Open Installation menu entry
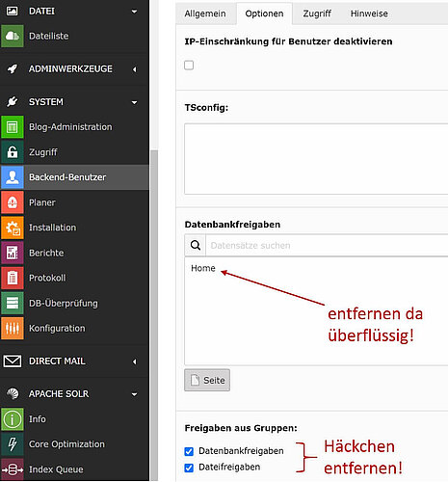The width and height of the screenshot is (448, 482). click(x=53, y=228)
